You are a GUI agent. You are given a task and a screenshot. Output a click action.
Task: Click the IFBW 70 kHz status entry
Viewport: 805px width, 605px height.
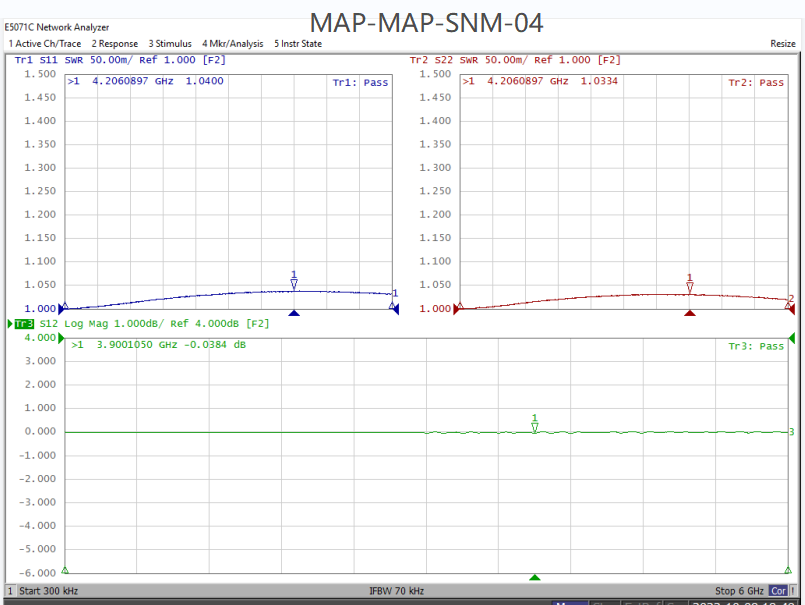point(396,591)
